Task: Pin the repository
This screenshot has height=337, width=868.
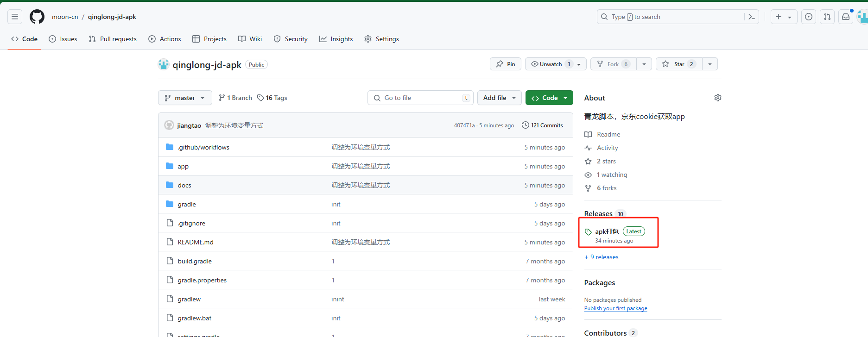Action: (x=506, y=64)
